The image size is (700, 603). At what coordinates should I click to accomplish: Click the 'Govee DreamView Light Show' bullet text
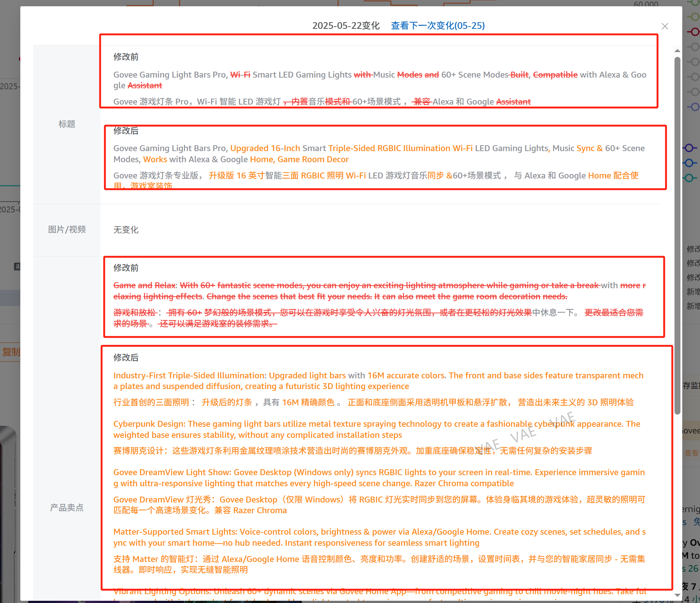tap(379, 478)
